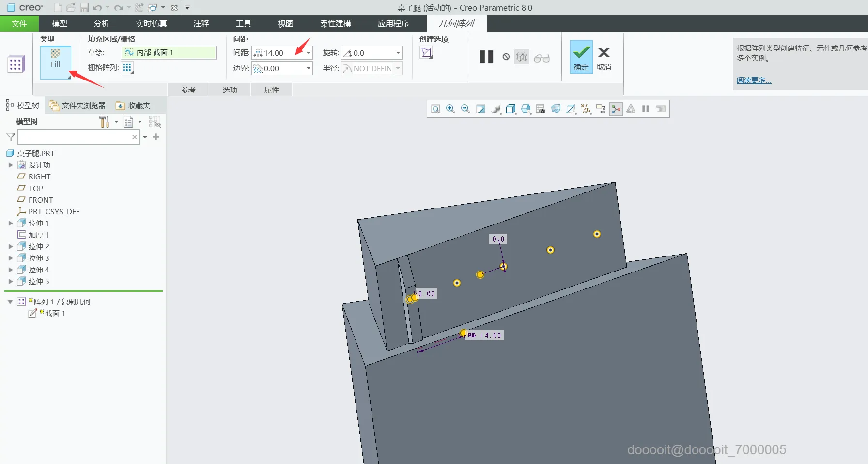Viewport: 868px width, 464px height.
Task: Click the New file icon in quick access
Action: click(x=58, y=7)
